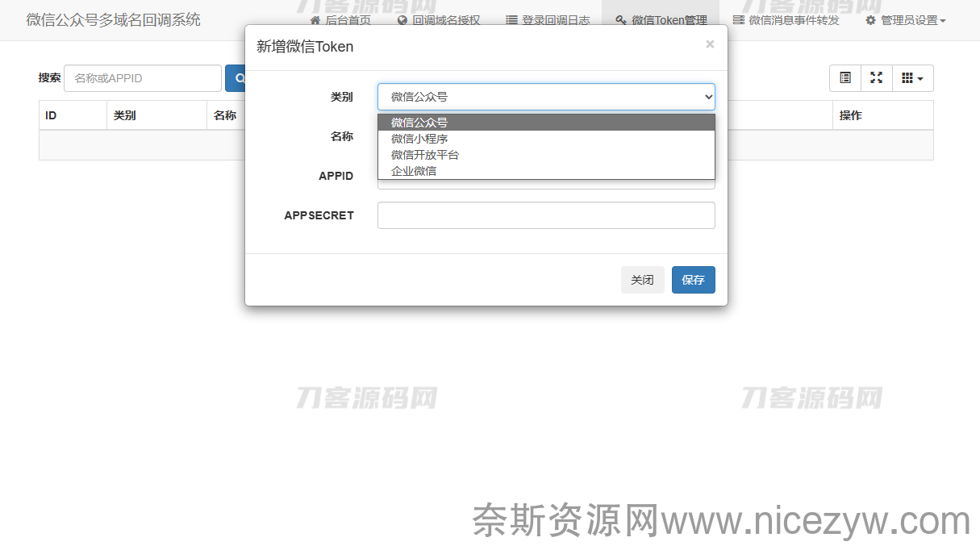This screenshot has height=550, width=980.
Task: Focus the 名称或APPID search field
Action: pos(143,78)
